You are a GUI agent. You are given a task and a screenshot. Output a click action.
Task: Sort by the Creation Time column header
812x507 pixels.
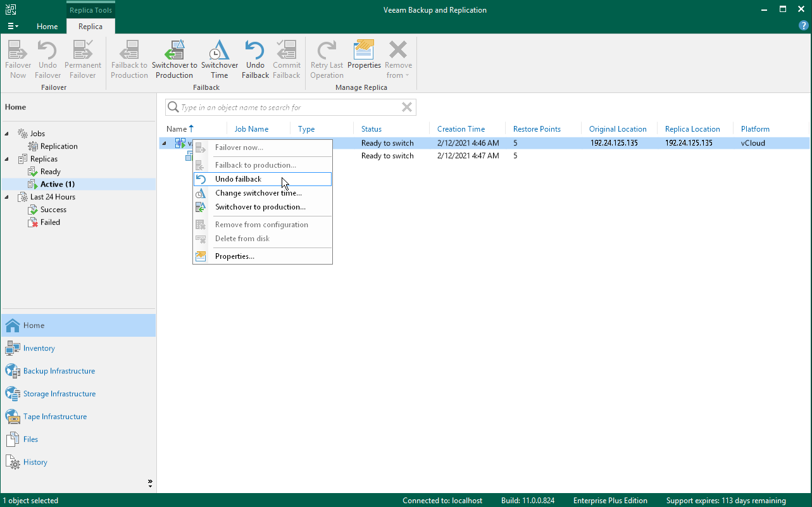[461, 129]
